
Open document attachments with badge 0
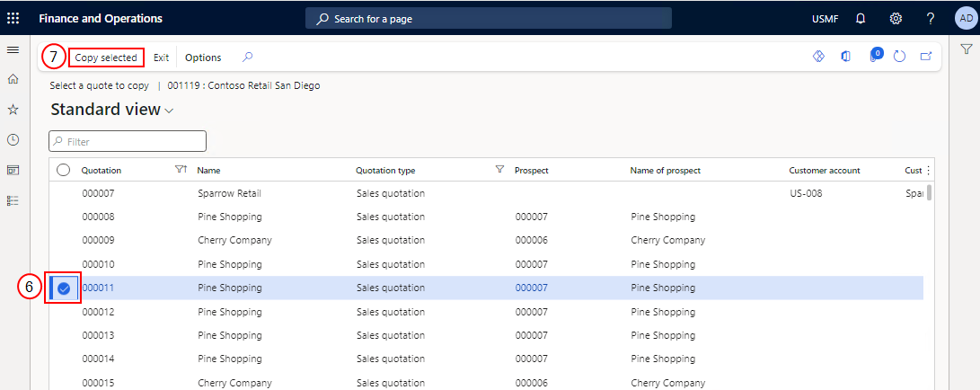pyautogui.click(x=875, y=56)
